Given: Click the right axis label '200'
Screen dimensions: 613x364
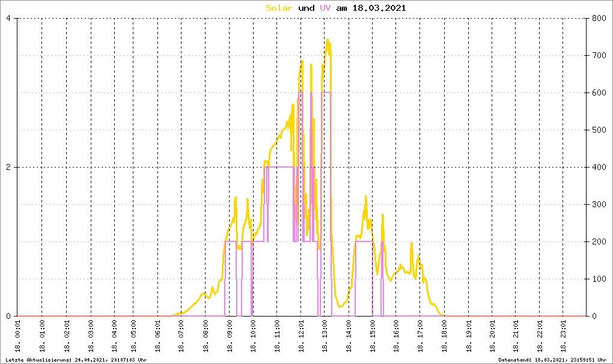Looking at the screenshot, I should click(599, 241).
